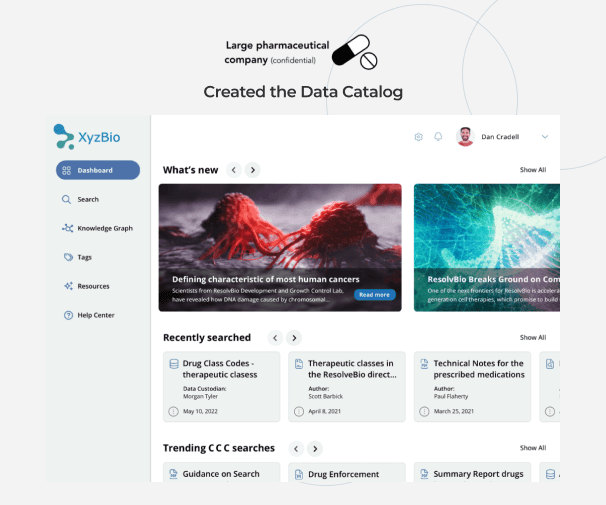Click author name Scott Barbick
Screen dimensions: 606x505
click(x=325, y=396)
